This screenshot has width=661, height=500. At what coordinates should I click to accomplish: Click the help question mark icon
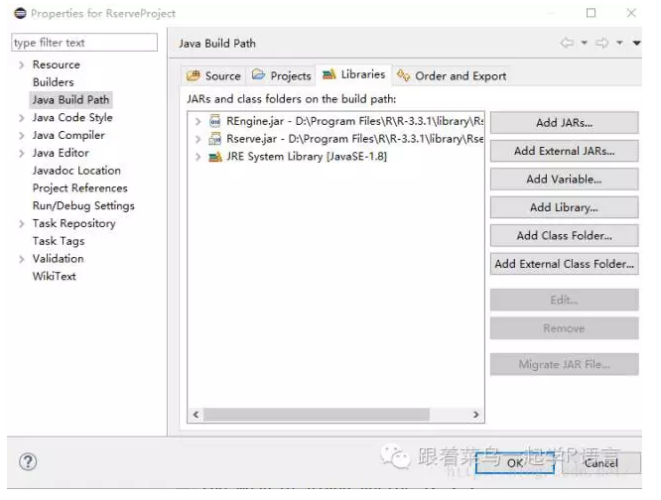28,462
